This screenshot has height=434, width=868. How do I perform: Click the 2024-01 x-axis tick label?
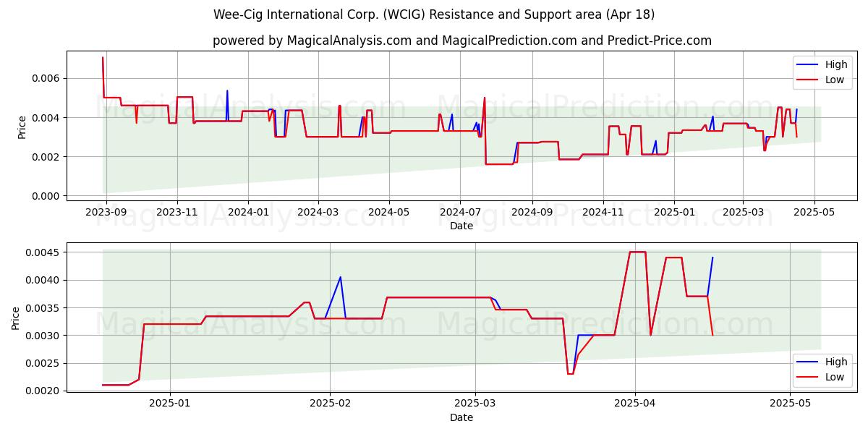[248, 212]
